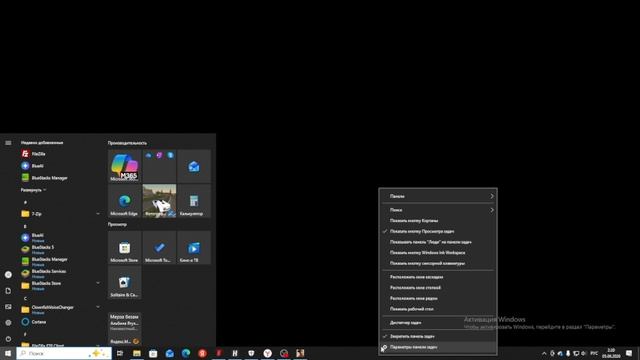The image size is (640, 360).
Task: Click the РУС language indicator
Action: pos(594,353)
